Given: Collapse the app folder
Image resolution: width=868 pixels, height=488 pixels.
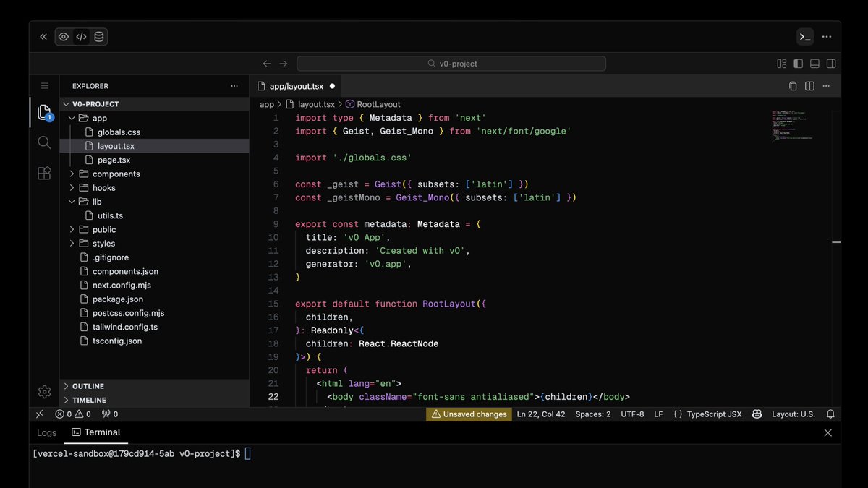Looking at the screenshot, I should (x=155, y=118).
